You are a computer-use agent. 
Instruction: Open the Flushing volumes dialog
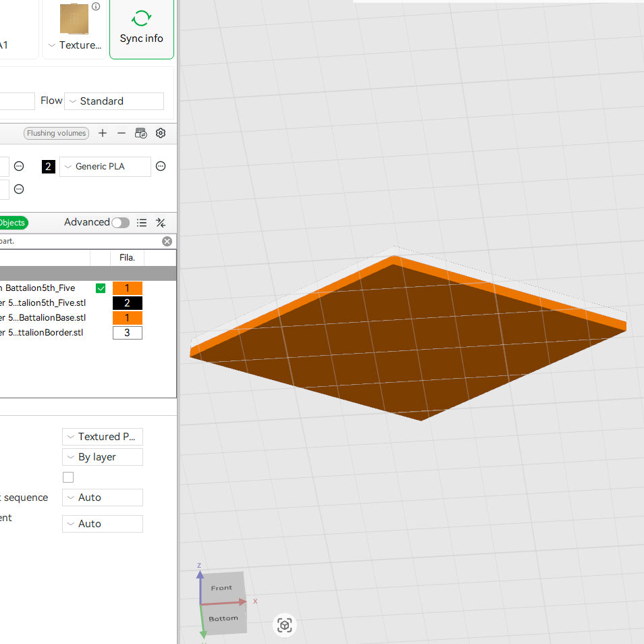tap(56, 133)
